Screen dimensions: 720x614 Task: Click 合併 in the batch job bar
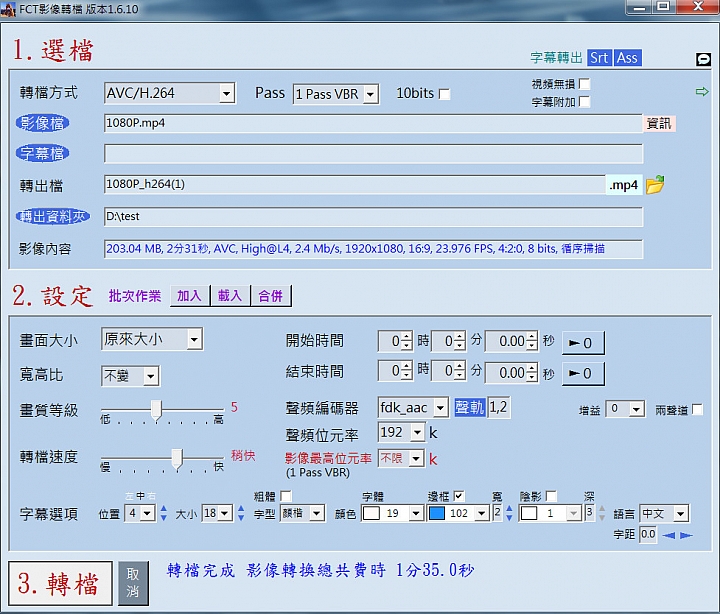click(x=271, y=296)
